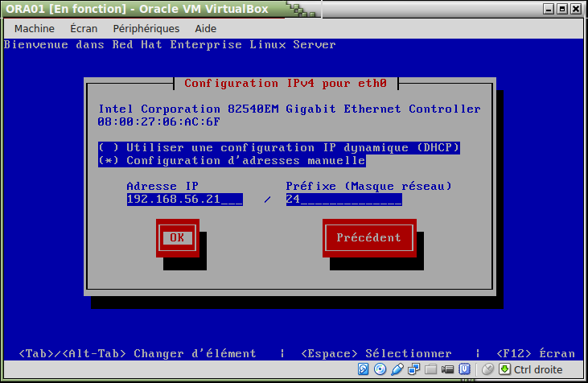The image size is (588, 383).
Task: Click the optical CD/DVD drive icon
Action: click(380, 369)
